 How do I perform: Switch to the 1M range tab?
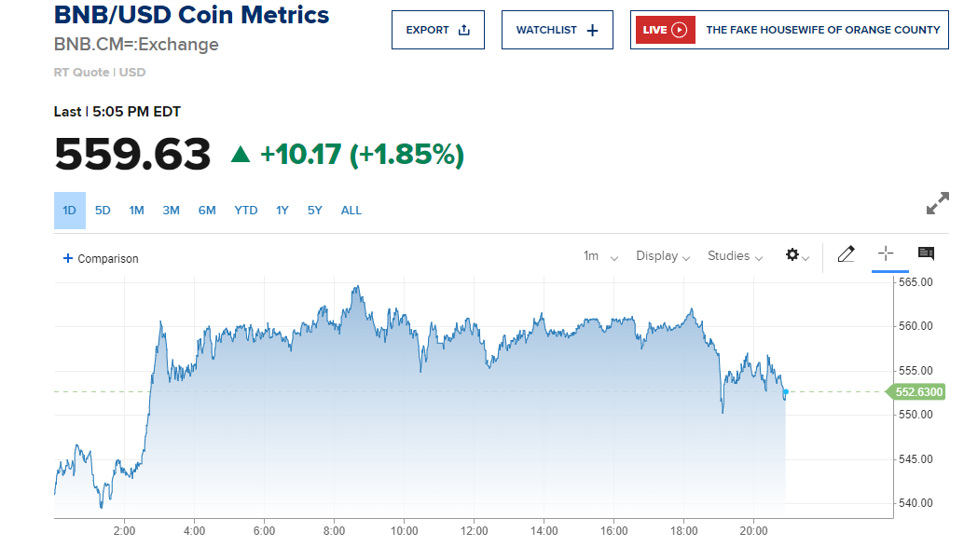tap(136, 211)
